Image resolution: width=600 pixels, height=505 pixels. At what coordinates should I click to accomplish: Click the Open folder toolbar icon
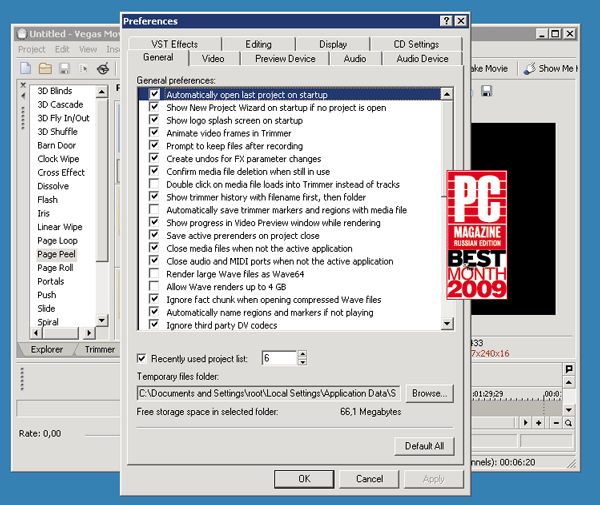click(46, 69)
